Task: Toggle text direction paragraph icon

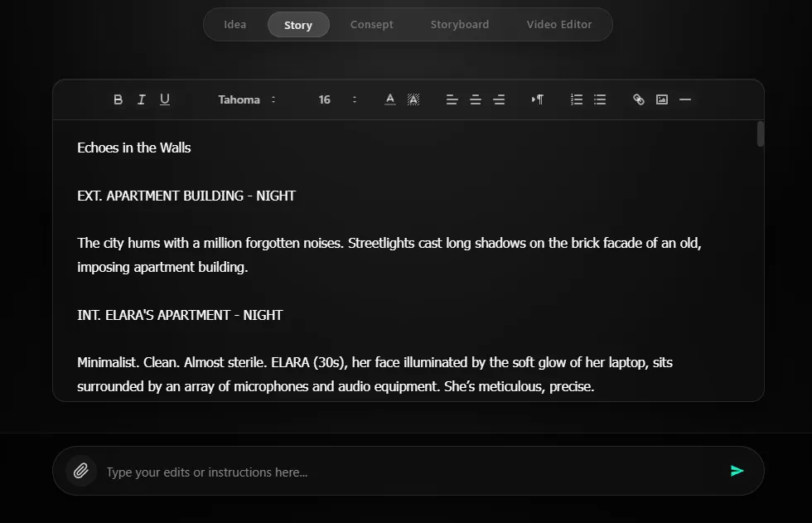Action: coord(538,99)
